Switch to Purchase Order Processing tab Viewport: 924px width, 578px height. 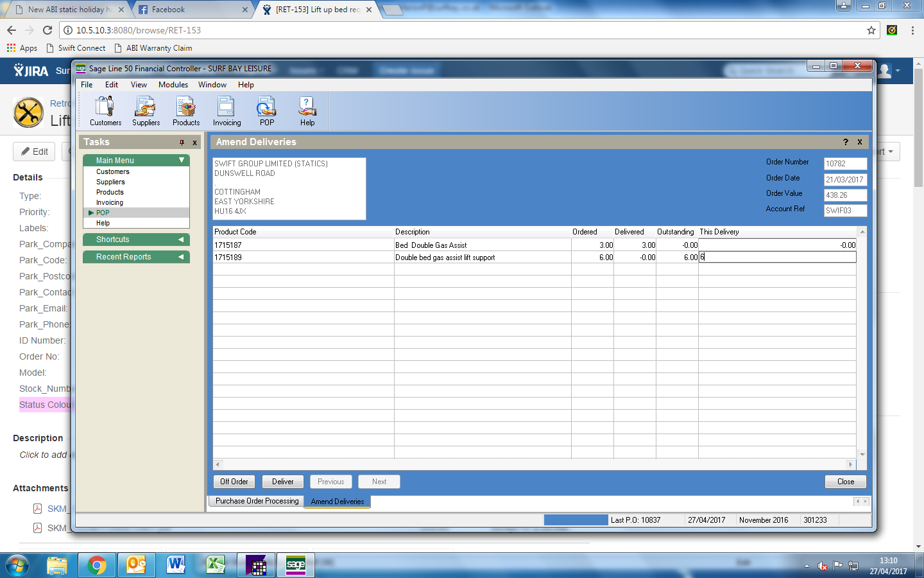(x=257, y=501)
